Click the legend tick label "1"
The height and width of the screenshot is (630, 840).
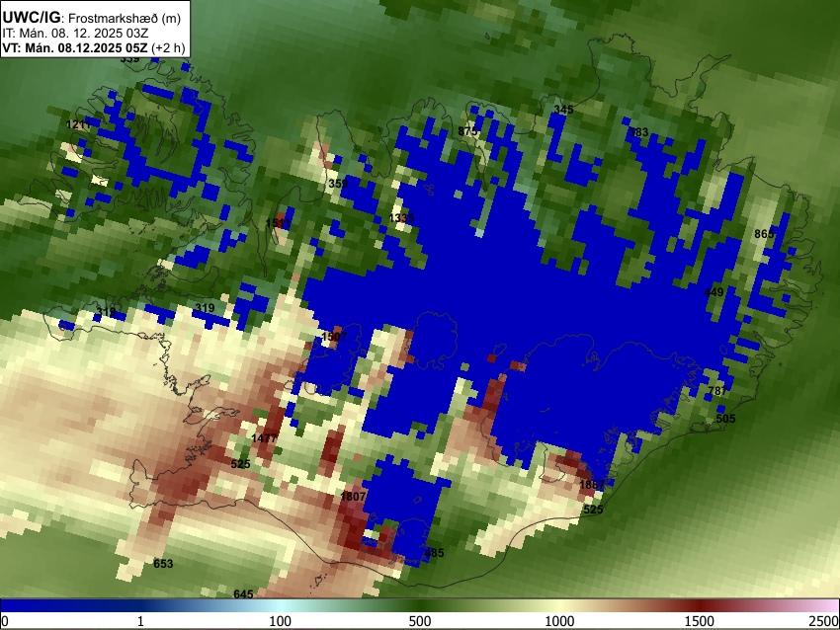point(140,621)
